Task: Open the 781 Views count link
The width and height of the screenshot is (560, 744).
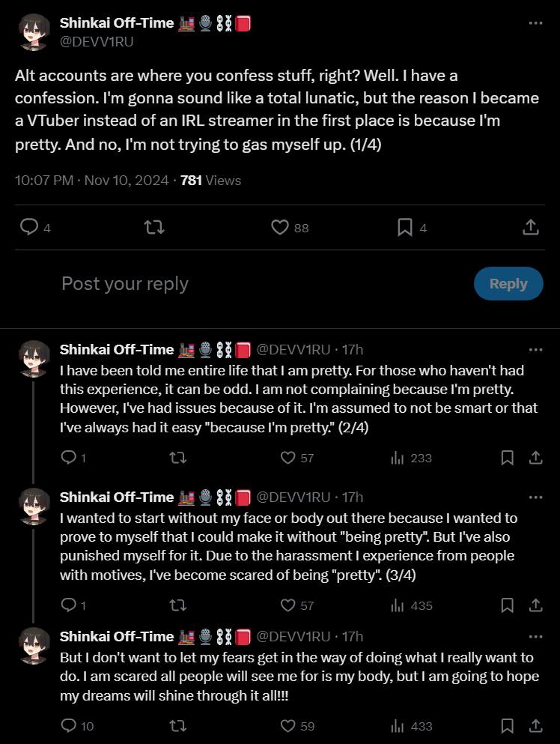Action: point(210,181)
